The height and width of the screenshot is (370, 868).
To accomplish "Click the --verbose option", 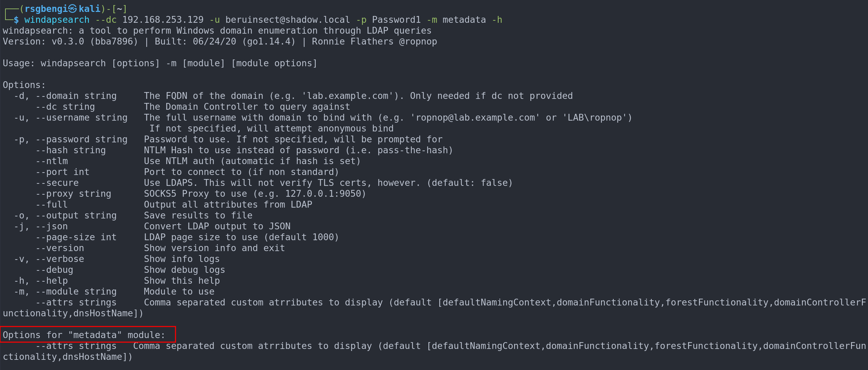I will 60,259.
